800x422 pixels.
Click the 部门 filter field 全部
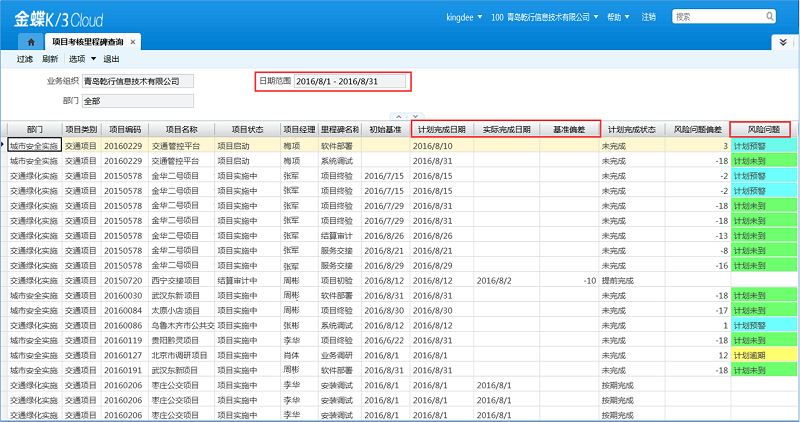pos(138,101)
